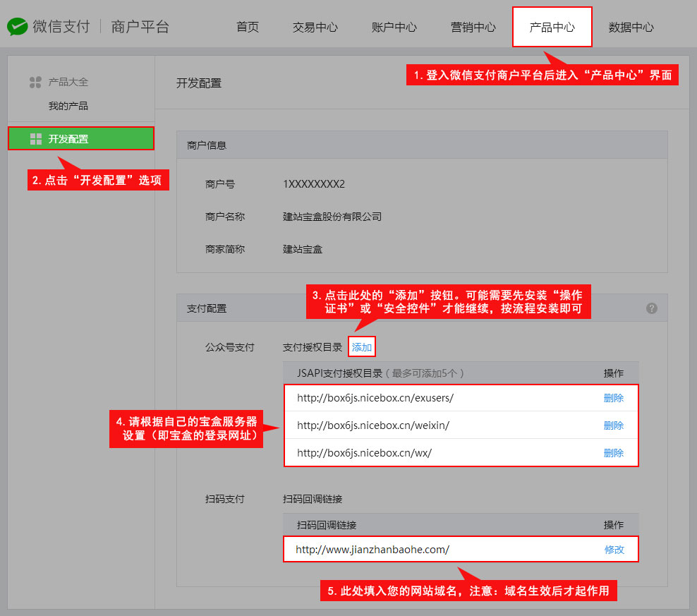Click the 开发配置 grid icon
Viewport: 697px width, 616px height.
pyautogui.click(x=35, y=139)
